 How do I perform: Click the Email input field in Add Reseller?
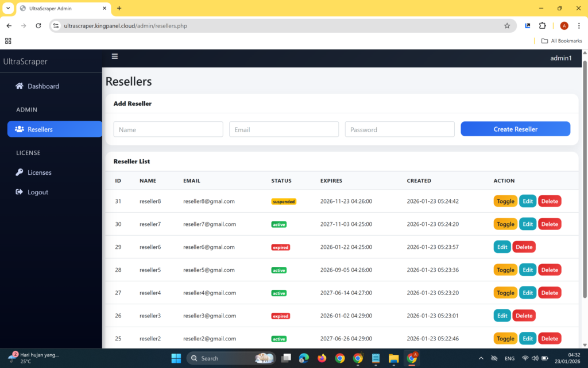(x=284, y=129)
